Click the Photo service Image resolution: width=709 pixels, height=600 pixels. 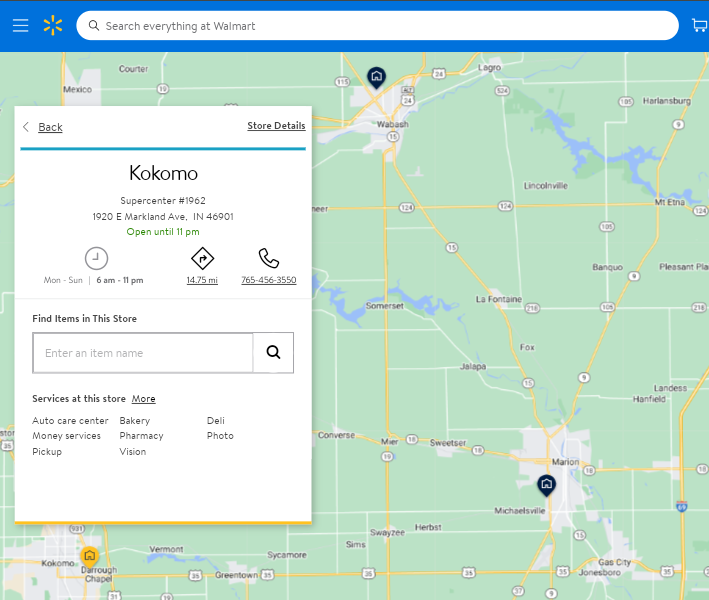click(220, 436)
